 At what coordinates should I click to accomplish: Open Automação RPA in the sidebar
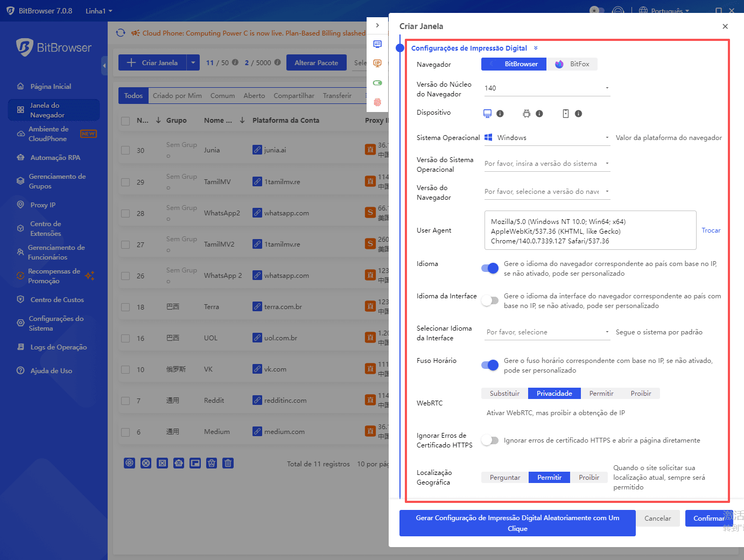click(x=54, y=157)
